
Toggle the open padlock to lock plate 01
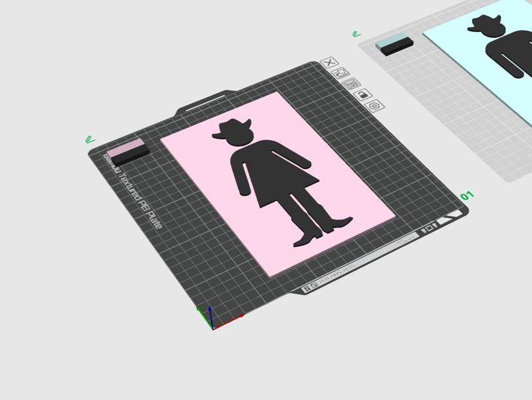pyautogui.click(x=362, y=95)
